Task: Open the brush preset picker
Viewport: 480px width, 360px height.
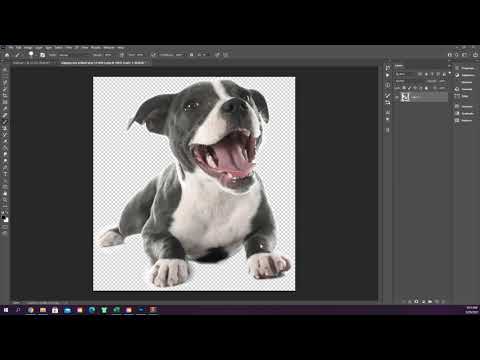Action: point(32,55)
